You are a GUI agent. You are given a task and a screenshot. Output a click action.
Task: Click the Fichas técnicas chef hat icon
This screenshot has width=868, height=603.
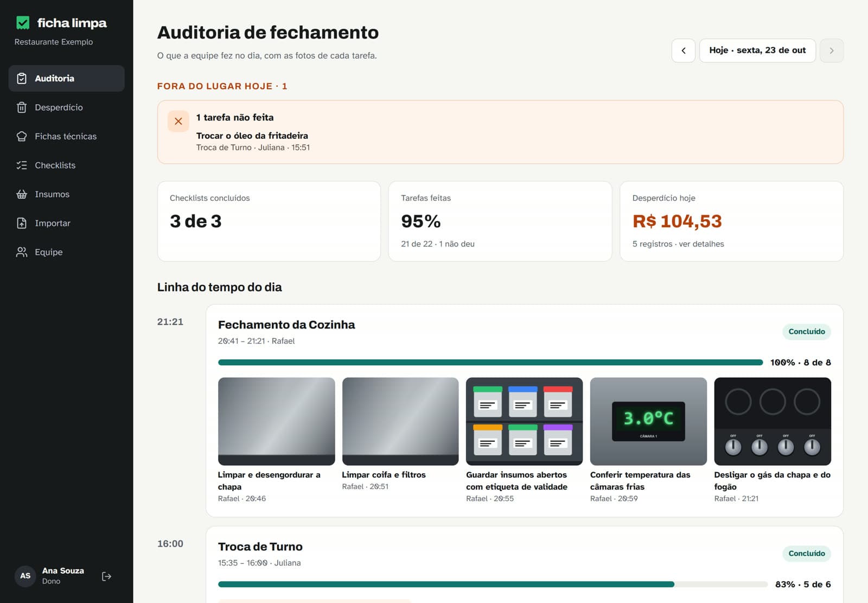(22, 136)
